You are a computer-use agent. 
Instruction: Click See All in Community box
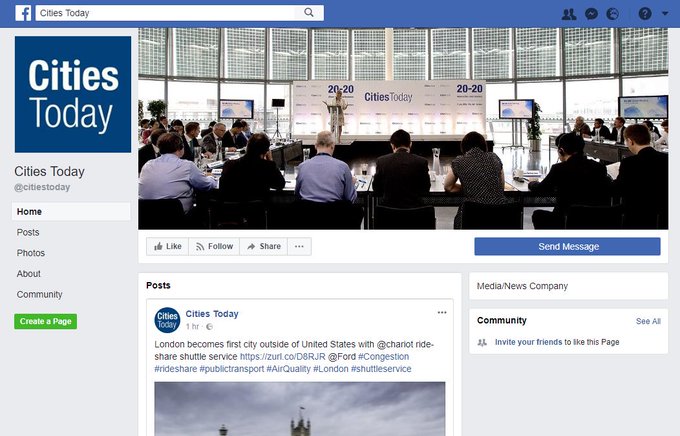(x=648, y=321)
